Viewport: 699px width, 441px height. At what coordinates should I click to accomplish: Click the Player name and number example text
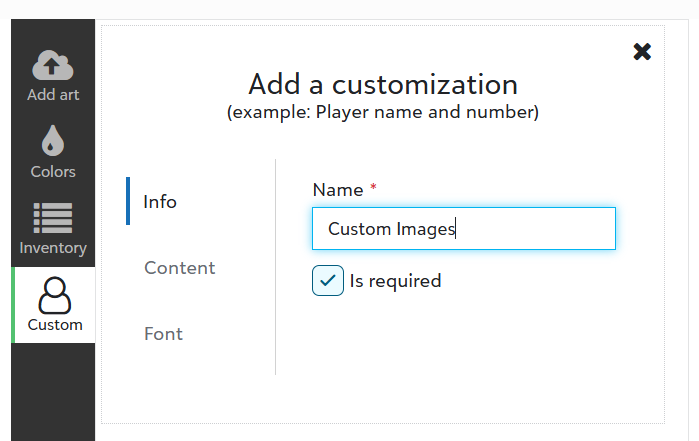click(383, 112)
